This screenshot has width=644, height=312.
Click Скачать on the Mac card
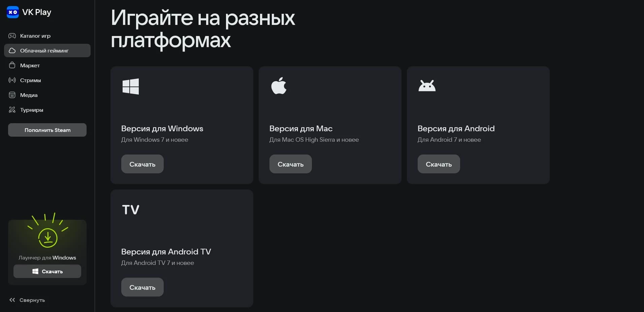click(x=290, y=164)
